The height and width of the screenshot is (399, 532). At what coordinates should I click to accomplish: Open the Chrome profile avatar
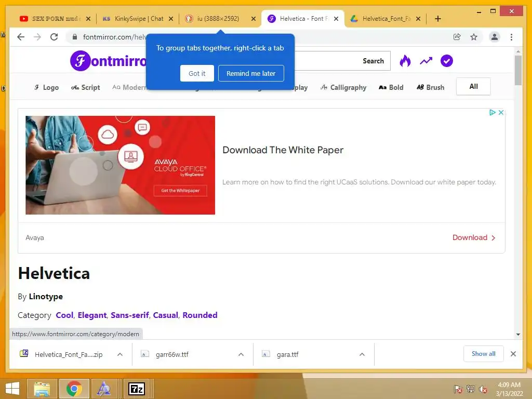tap(495, 37)
